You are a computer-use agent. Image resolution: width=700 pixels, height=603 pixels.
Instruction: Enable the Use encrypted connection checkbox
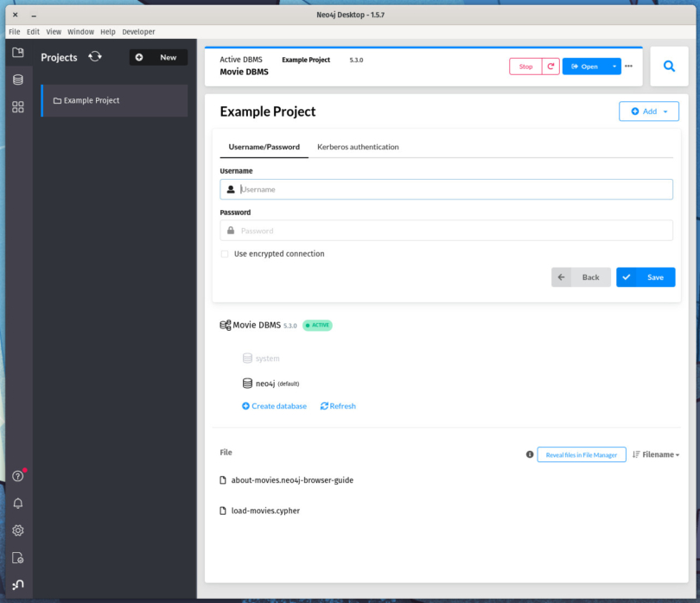pos(225,254)
